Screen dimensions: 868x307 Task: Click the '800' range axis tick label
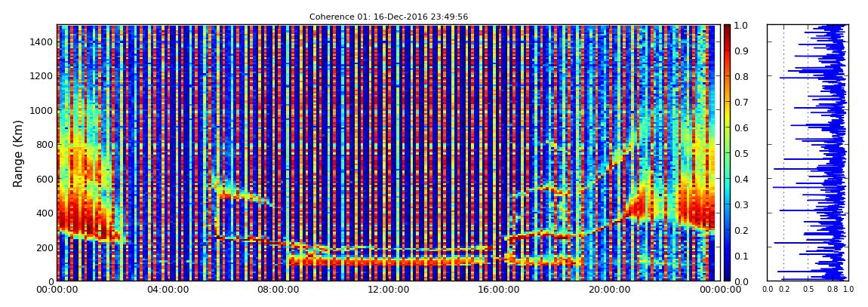coord(43,144)
